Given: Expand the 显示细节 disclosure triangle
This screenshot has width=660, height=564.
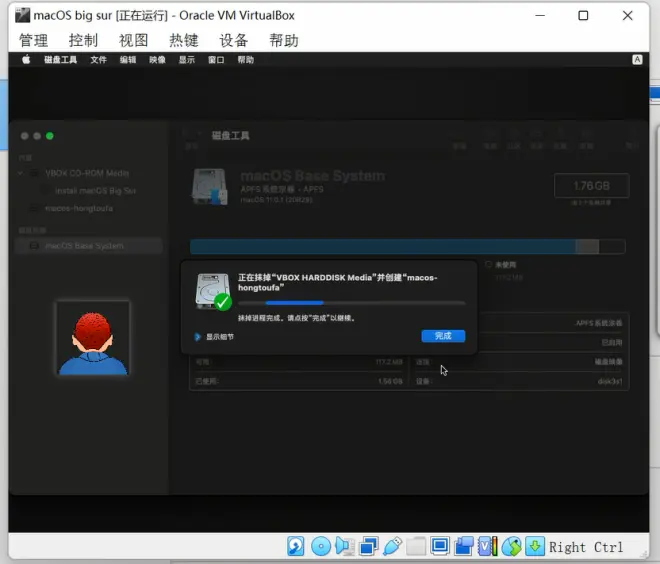Looking at the screenshot, I should (x=197, y=337).
